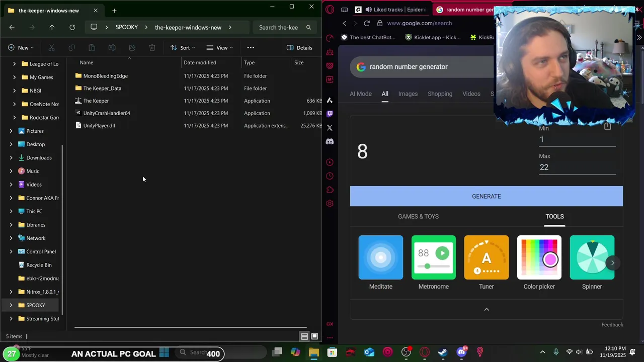Expand the My Games folder node

coord(14,77)
